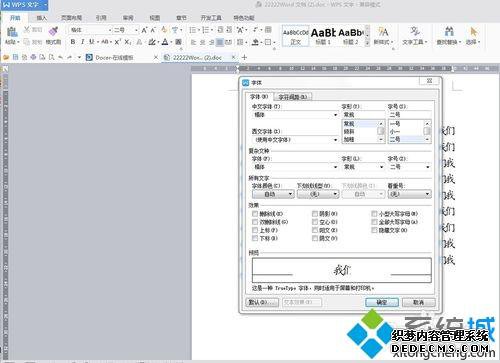Check the Subscript (下标) checkbox
Viewport: 500px width, 363px height.
[255, 238]
